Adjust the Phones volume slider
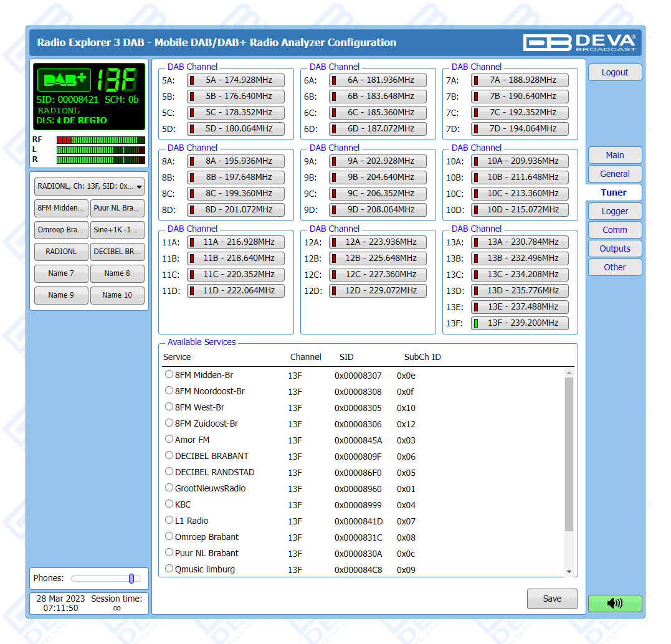 click(x=131, y=579)
